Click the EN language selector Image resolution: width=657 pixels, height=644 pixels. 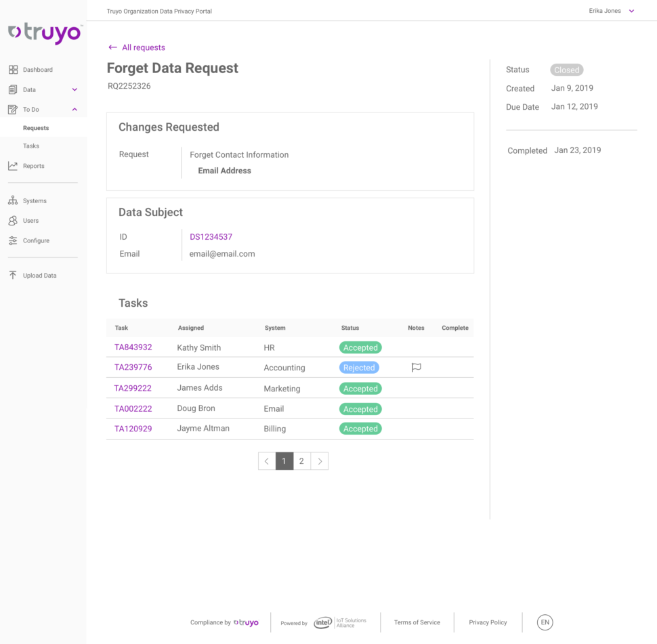(x=545, y=622)
